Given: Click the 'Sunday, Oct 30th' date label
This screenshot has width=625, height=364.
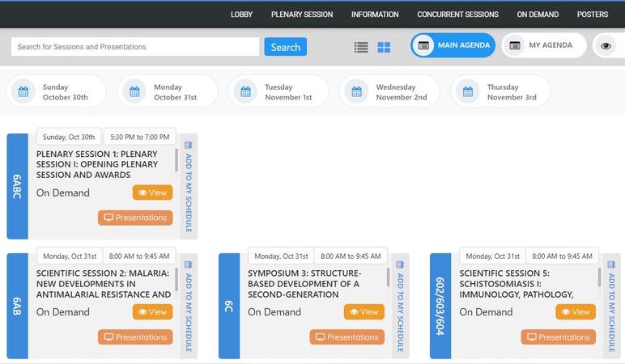Looking at the screenshot, I should [69, 137].
